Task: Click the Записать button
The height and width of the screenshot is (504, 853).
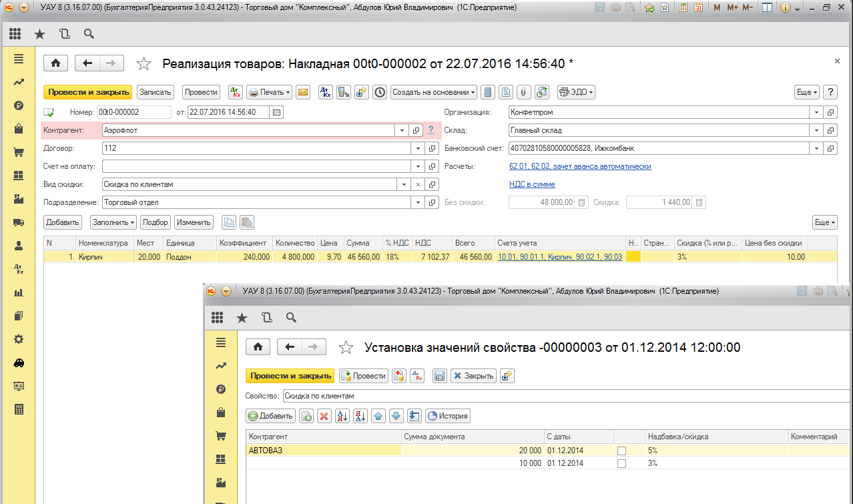Action: pyautogui.click(x=156, y=92)
